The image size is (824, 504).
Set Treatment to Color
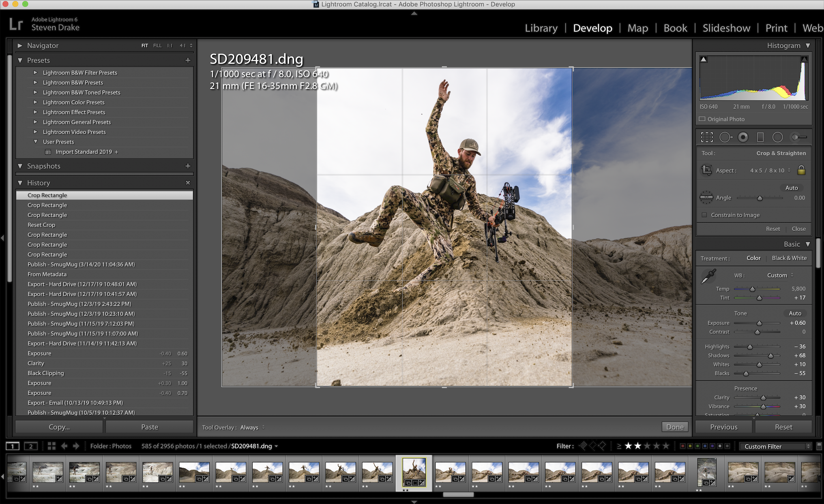click(753, 258)
